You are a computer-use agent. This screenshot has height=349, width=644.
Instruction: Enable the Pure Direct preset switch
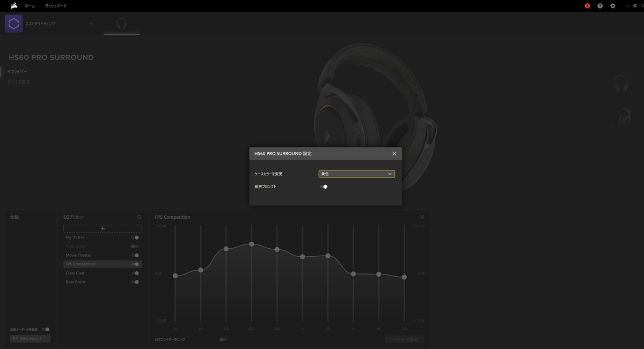pos(135,247)
